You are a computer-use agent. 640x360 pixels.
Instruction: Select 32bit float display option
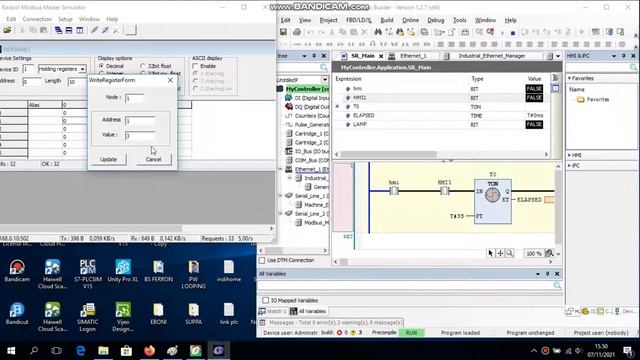pos(142,66)
